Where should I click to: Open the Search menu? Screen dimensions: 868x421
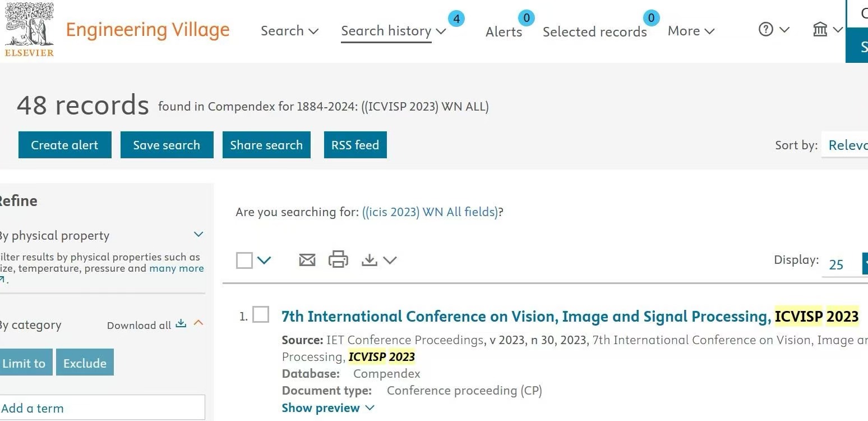pyautogui.click(x=289, y=31)
